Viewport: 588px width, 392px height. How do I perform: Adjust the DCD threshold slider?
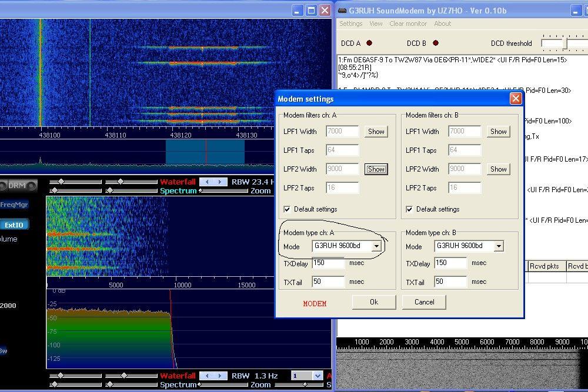(566, 43)
